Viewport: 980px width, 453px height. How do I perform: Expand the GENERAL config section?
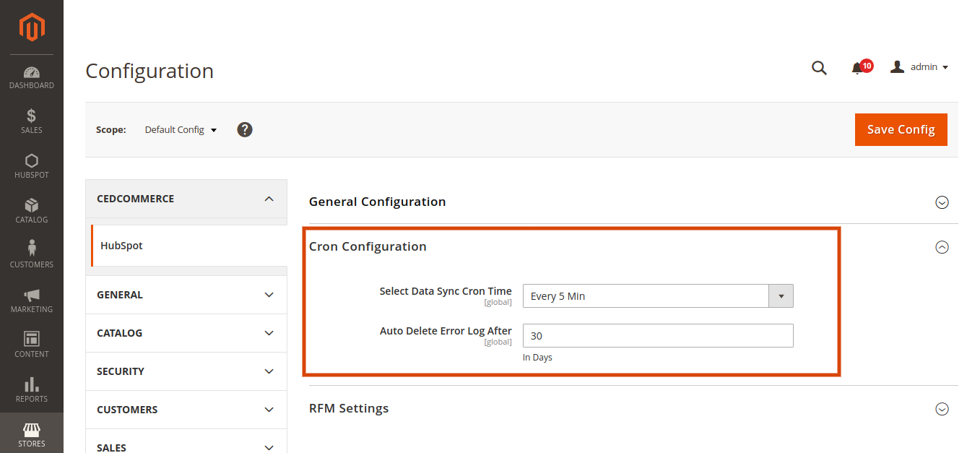tap(186, 295)
